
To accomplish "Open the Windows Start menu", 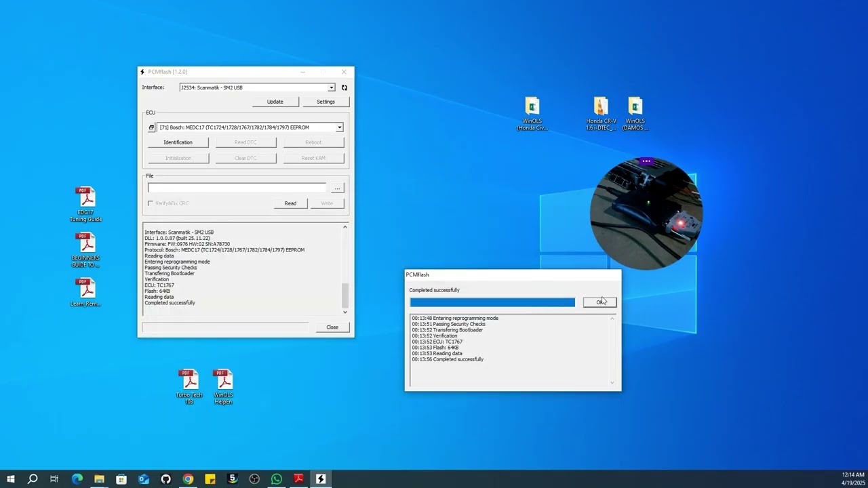I will [11, 479].
